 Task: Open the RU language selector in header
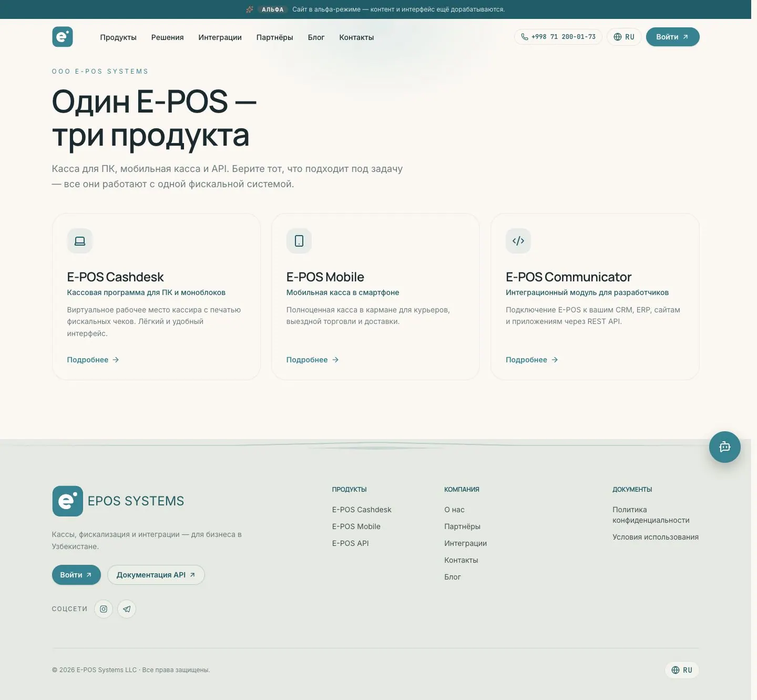coord(624,37)
